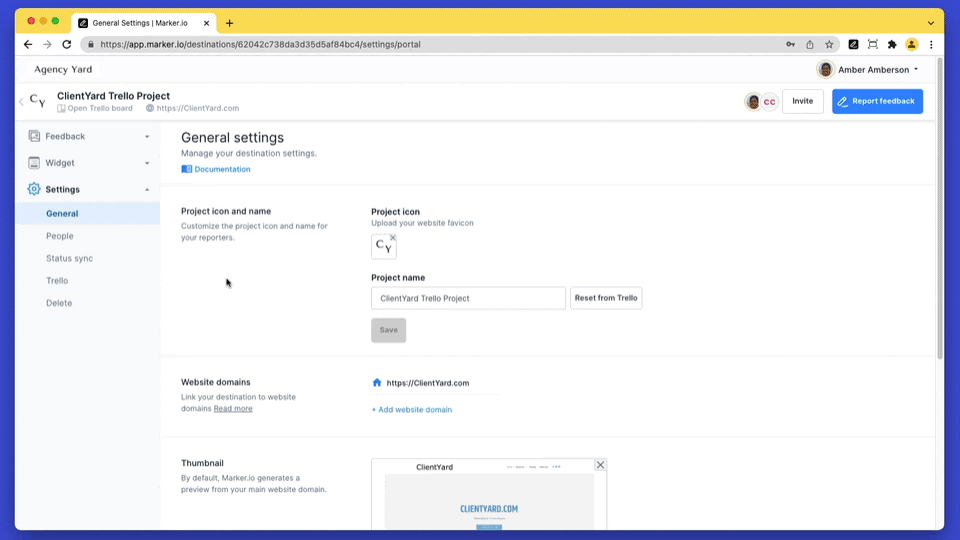Image resolution: width=960 pixels, height=540 pixels.
Task: Open the Chrome profile avatar
Action: (912, 44)
